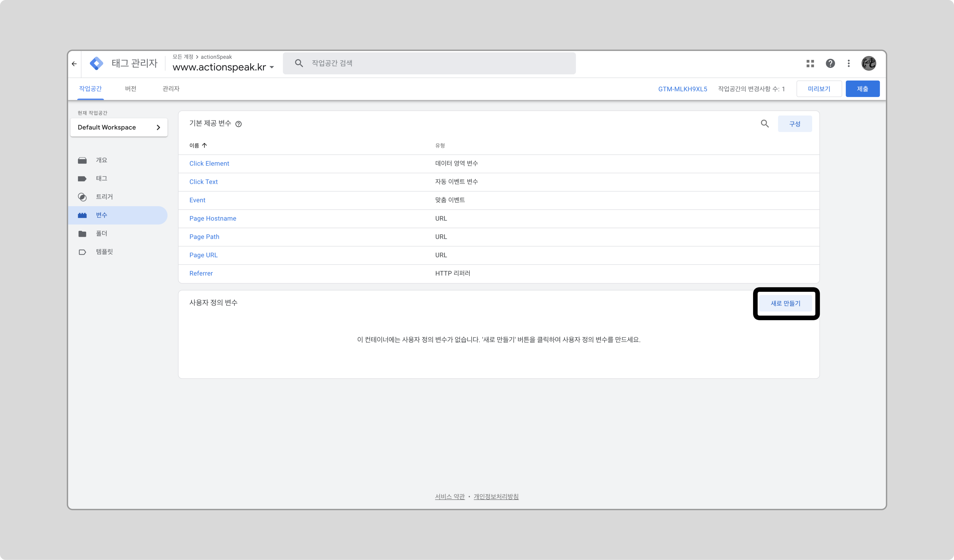Expand the Default Workspace selector
Image resolution: width=954 pixels, height=560 pixels.
[119, 128]
